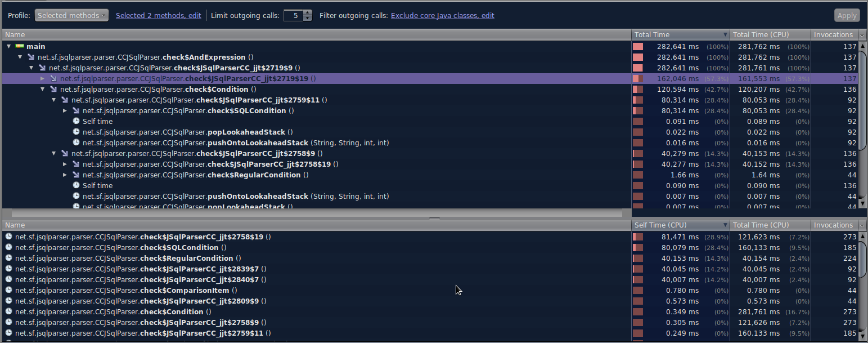Click clock icon of first Self time row
This screenshot has height=343, width=868.
point(76,122)
